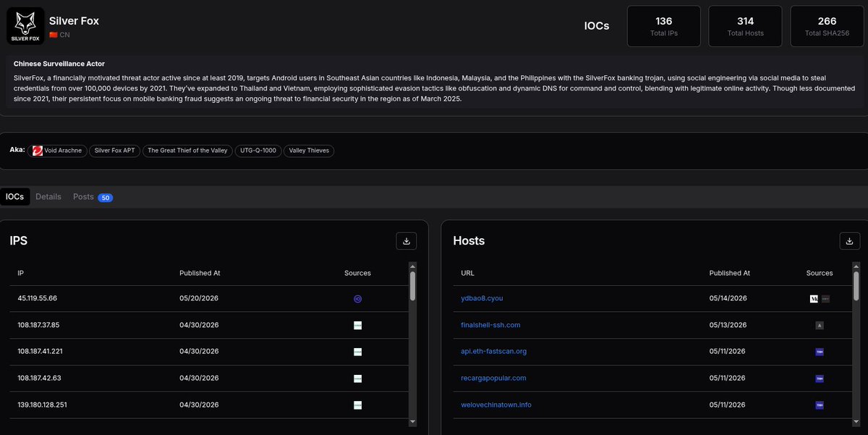Click IPS table Sources header

click(357, 273)
